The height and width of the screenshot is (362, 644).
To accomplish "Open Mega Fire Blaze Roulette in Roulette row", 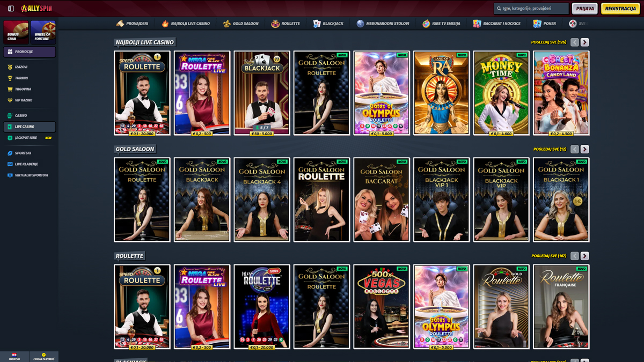I will (202, 307).
